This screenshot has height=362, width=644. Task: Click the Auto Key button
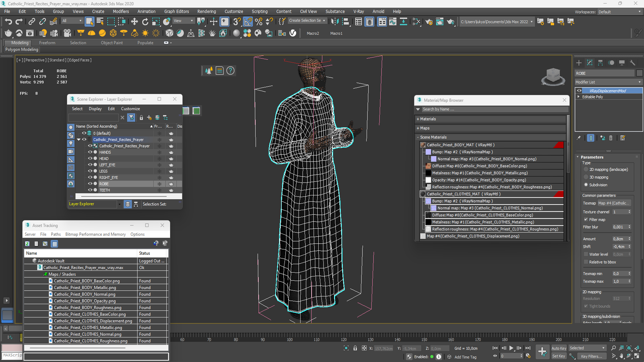click(x=559, y=348)
